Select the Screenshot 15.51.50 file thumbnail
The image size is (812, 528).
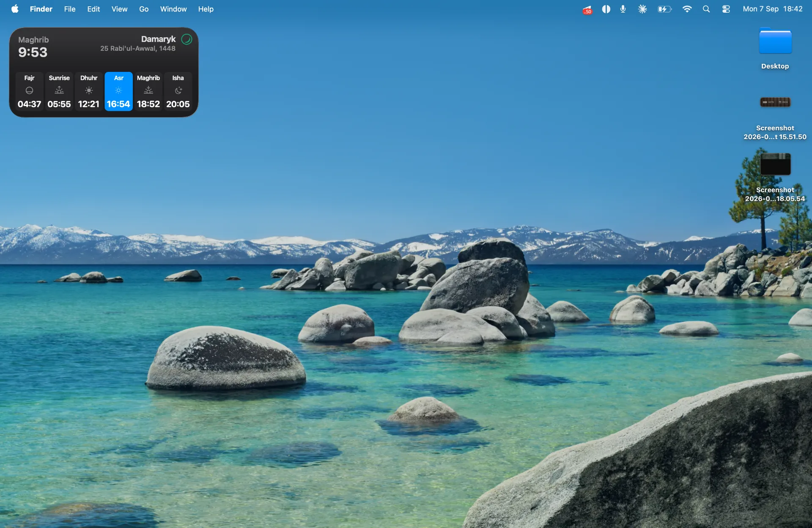click(775, 102)
